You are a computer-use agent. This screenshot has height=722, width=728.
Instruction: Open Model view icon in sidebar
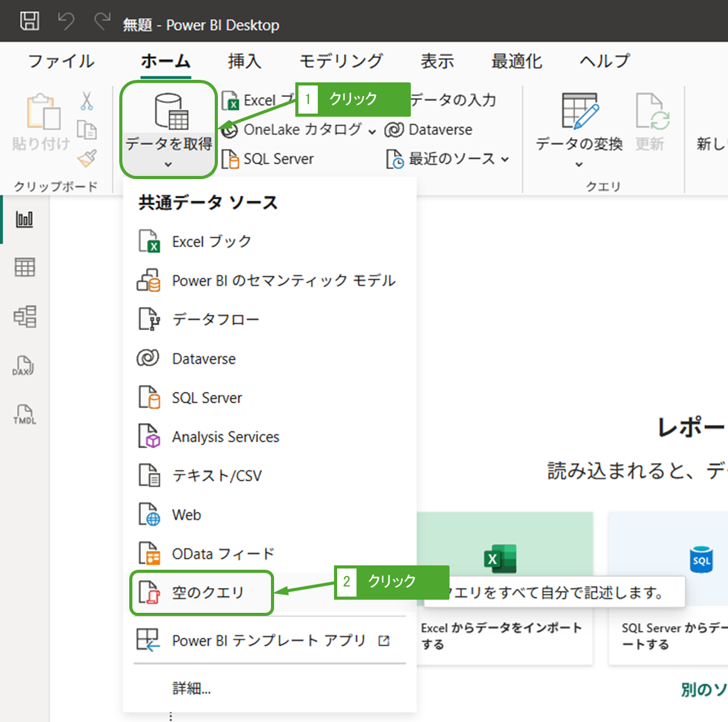(x=24, y=316)
